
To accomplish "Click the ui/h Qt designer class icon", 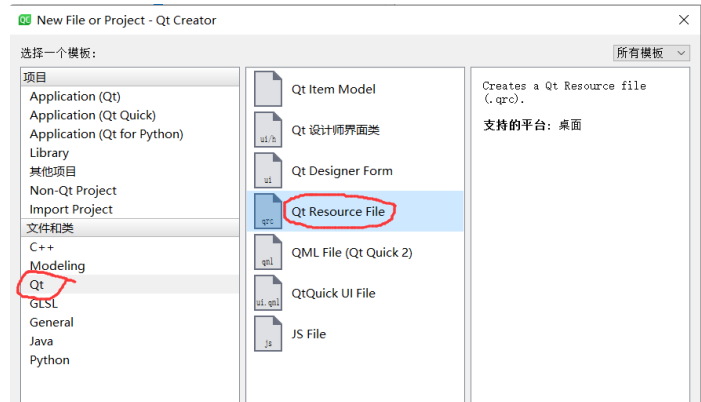I will pyautogui.click(x=268, y=130).
